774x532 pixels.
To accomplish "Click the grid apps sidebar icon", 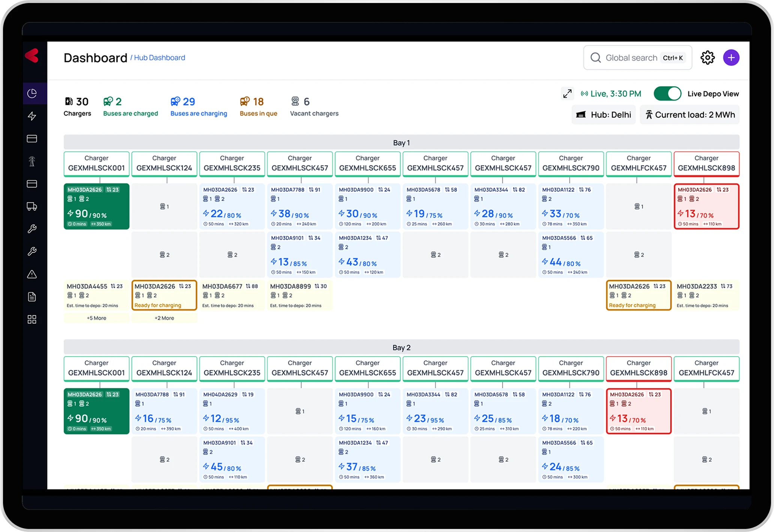I will 32,319.
